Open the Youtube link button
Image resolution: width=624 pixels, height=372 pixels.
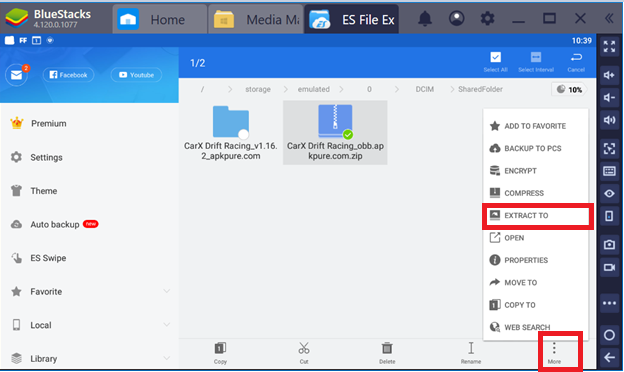pyautogui.click(x=136, y=75)
